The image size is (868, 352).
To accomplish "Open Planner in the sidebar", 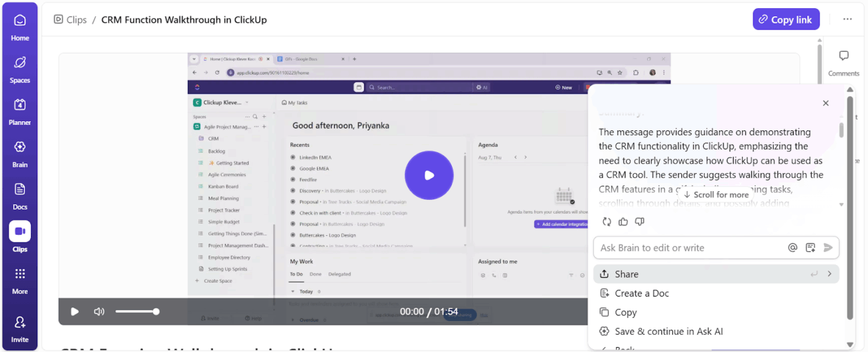I will (20, 111).
